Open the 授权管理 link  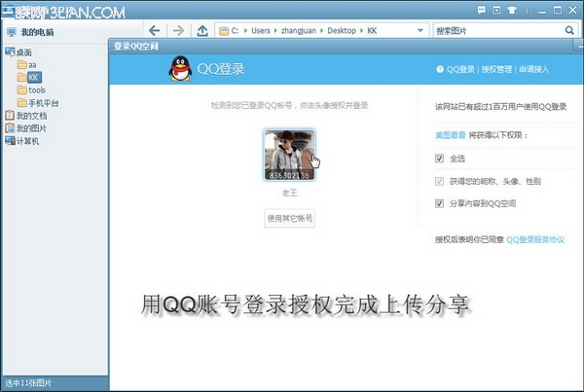pos(496,69)
